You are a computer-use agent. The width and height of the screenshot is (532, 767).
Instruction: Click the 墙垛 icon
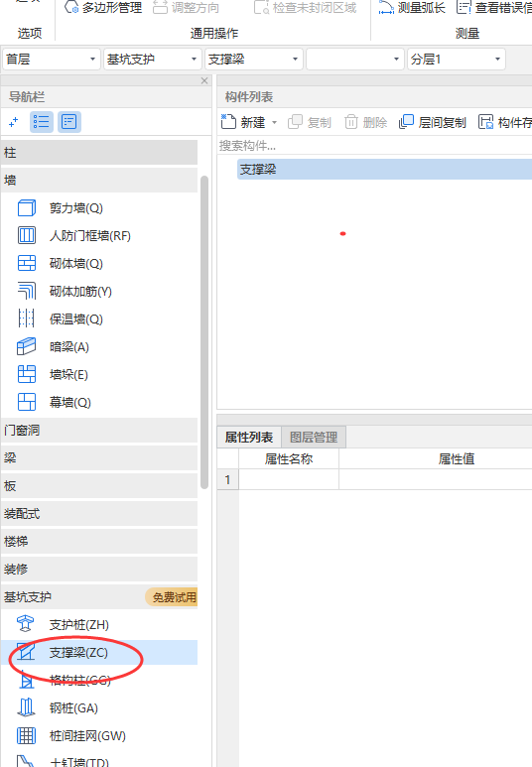click(27, 374)
